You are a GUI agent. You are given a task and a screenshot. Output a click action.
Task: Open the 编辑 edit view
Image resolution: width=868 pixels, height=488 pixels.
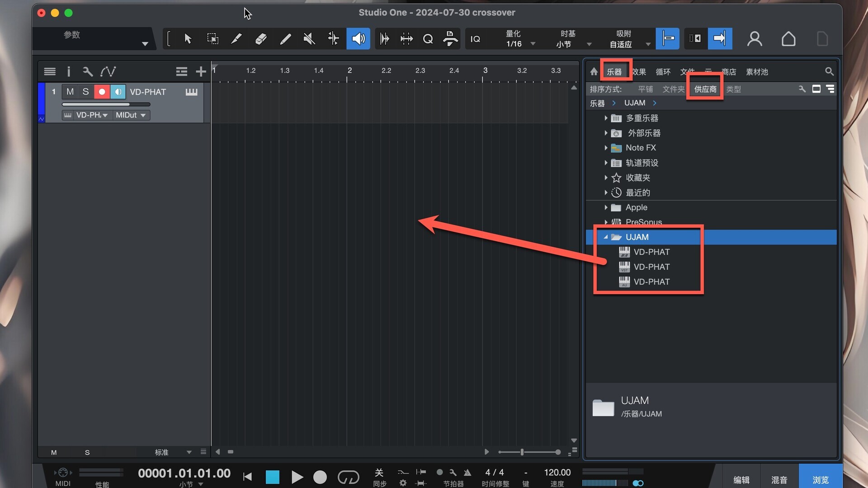(x=741, y=479)
